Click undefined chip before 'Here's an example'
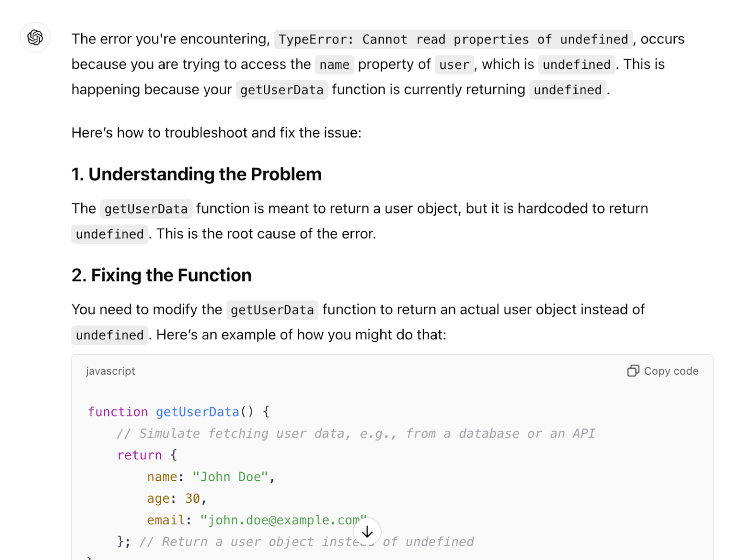The width and height of the screenshot is (734, 560). 110,335
